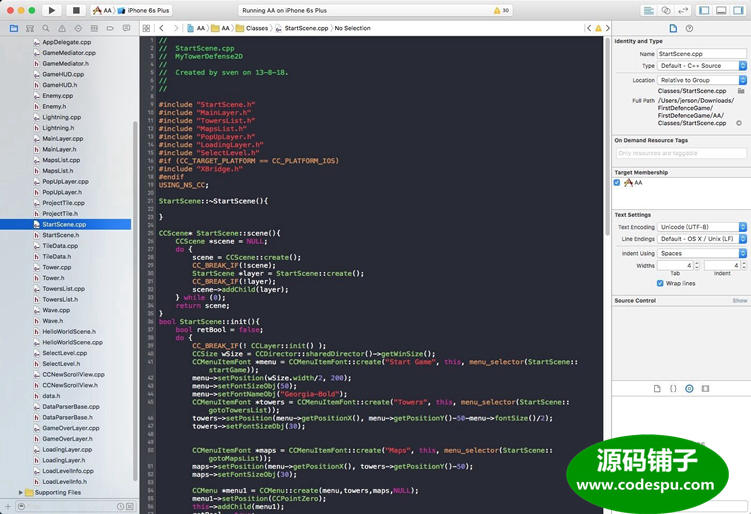Toggle the navigator pane visibility
This screenshot has height=514, width=751.
pyautogui.click(x=704, y=11)
